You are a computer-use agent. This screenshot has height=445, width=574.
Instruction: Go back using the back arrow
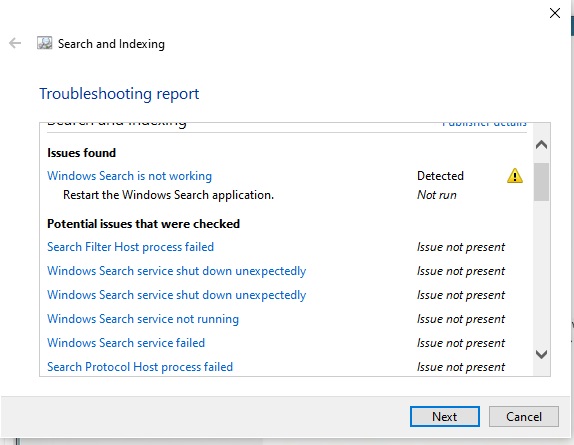[15, 43]
